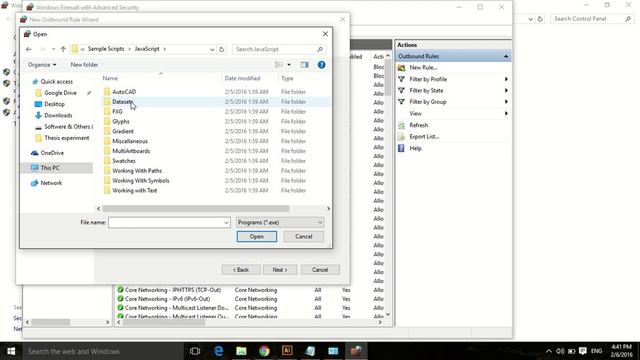Go up one folder level
Screen dimensions: 640x360
pyautogui.click(x=63, y=49)
